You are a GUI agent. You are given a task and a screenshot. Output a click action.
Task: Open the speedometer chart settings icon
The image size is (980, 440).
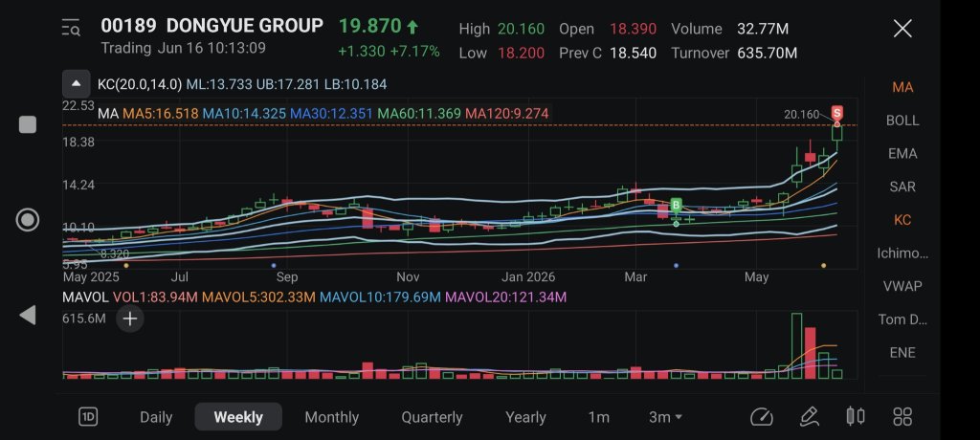click(x=761, y=417)
